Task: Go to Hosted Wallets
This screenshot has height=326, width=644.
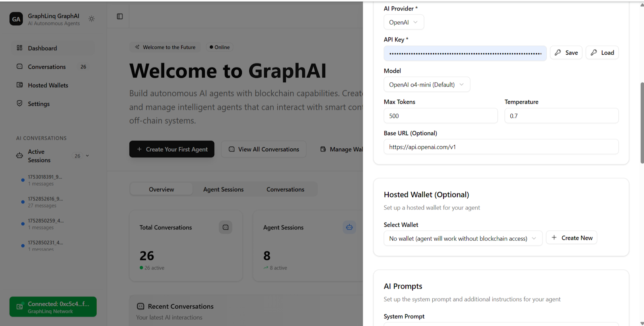Action: [x=53, y=85]
